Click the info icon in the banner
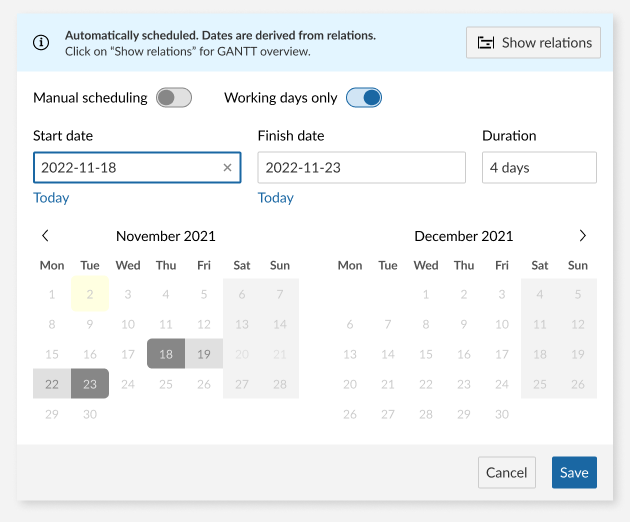 point(41,42)
